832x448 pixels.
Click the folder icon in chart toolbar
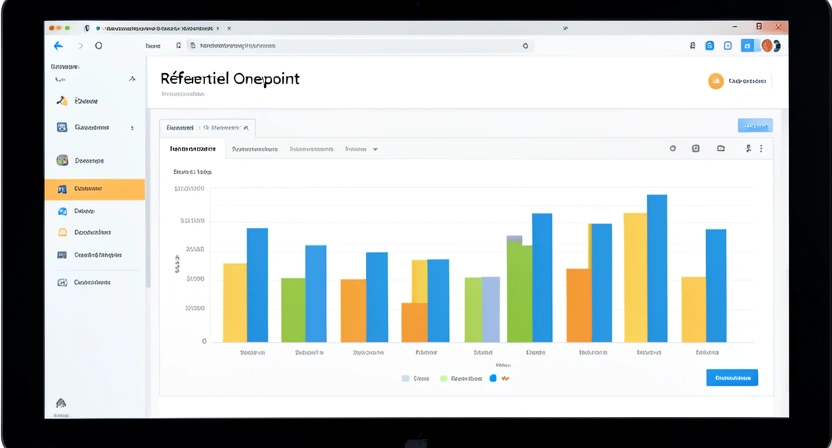click(x=721, y=149)
